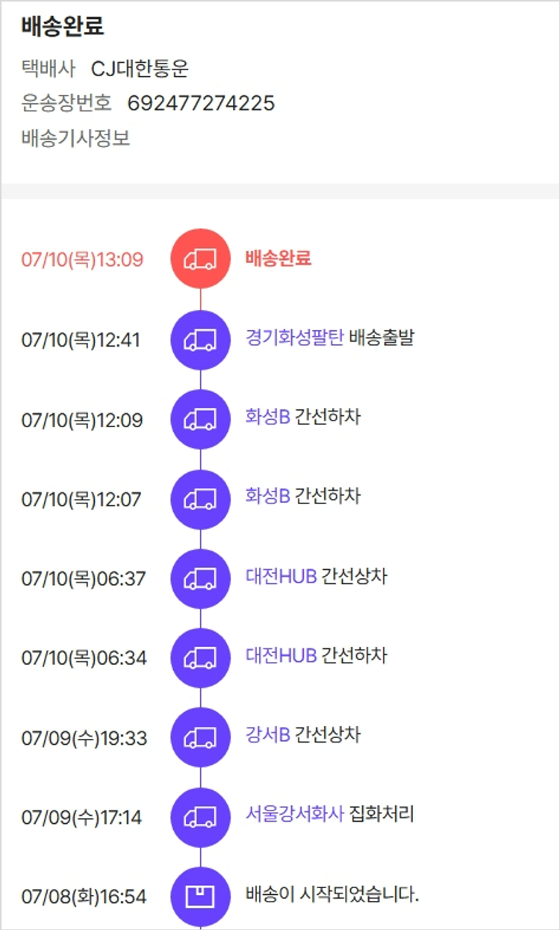560x930 pixels.
Task: Click the truck icon for the 12:07 화성B entry
Action: [200, 499]
